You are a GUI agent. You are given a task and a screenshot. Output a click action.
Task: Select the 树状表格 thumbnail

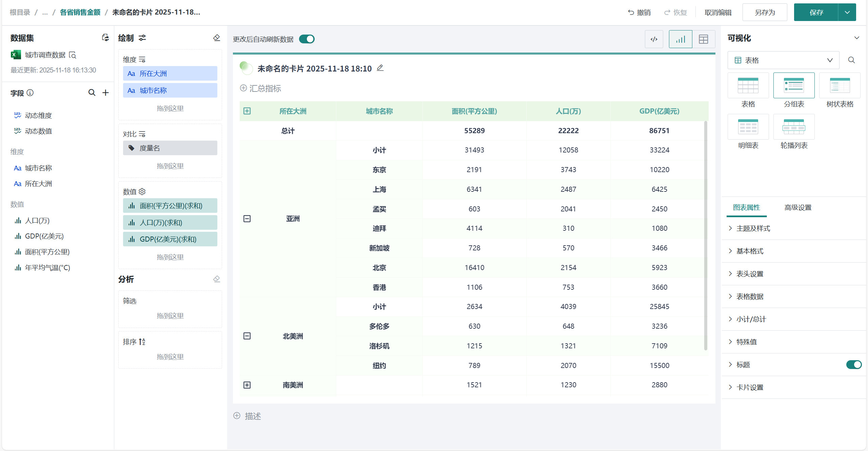pos(840,86)
